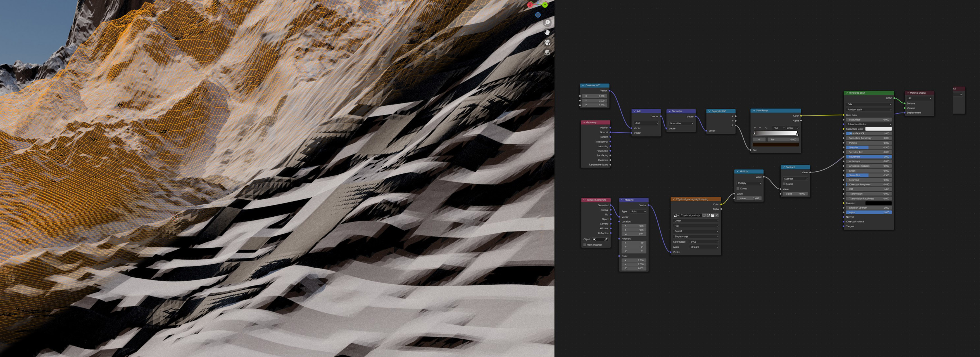Image resolution: width=980 pixels, height=357 pixels.
Task: Check the From Instancer option
Action: pos(585,245)
